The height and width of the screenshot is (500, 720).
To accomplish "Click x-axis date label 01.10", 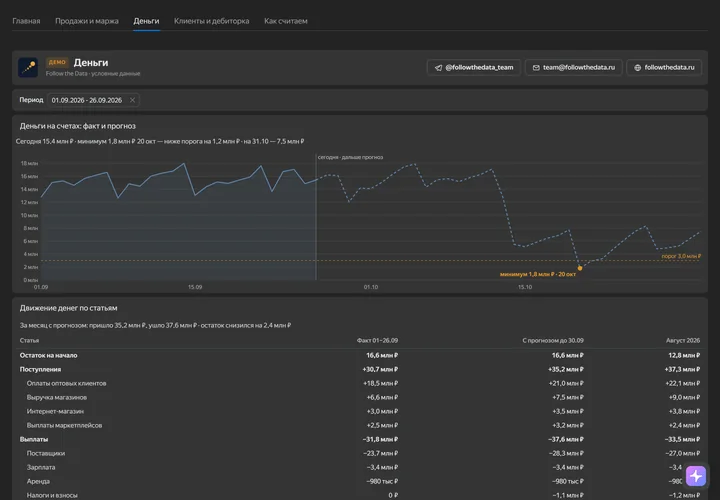I will pyautogui.click(x=371, y=287).
